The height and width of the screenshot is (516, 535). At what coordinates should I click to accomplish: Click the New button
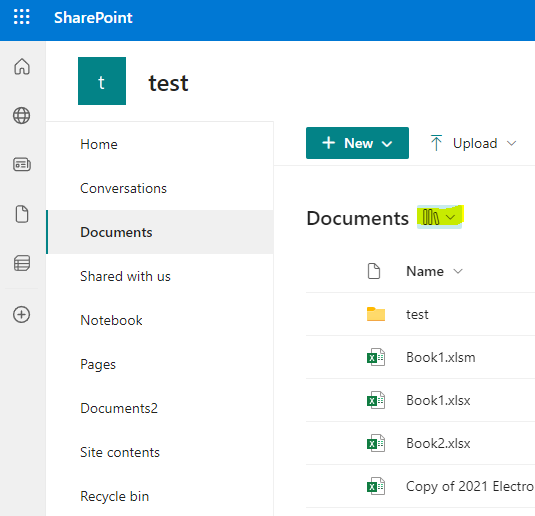click(x=357, y=143)
